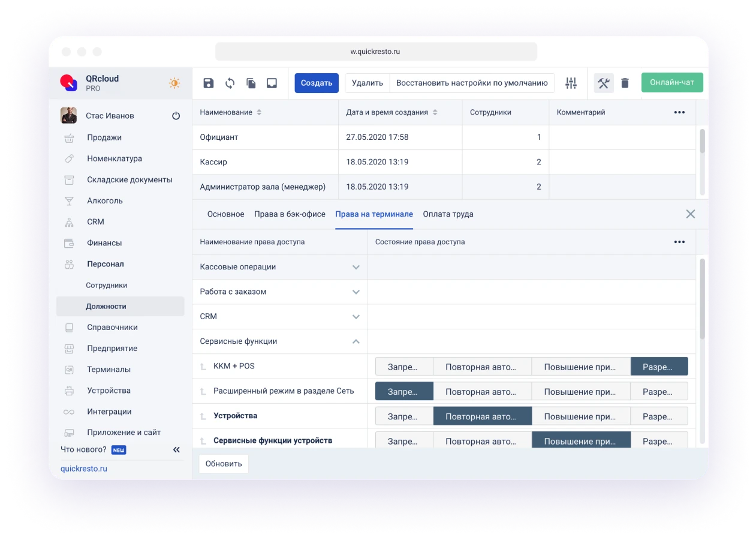This screenshot has width=756, height=540.
Task: Expand the Работа с заказом section
Action: pos(356,292)
